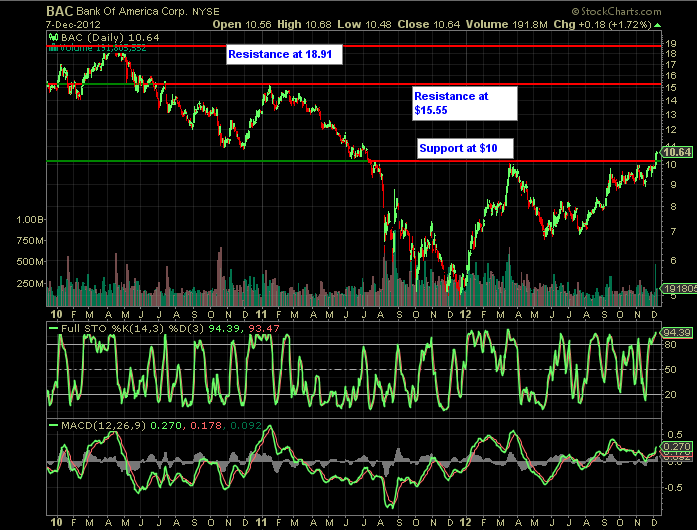Click the "Resistance at 18.91" annotation box

coord(283,54)
